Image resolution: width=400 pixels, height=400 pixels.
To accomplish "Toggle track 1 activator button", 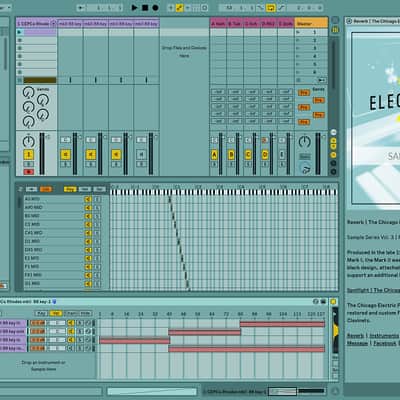I will pos(29,155).
